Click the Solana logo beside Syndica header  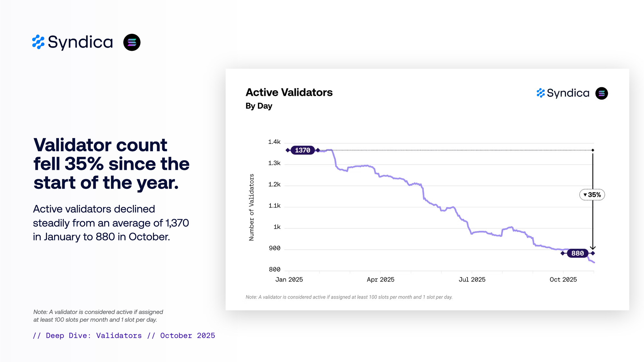point(132,42)
